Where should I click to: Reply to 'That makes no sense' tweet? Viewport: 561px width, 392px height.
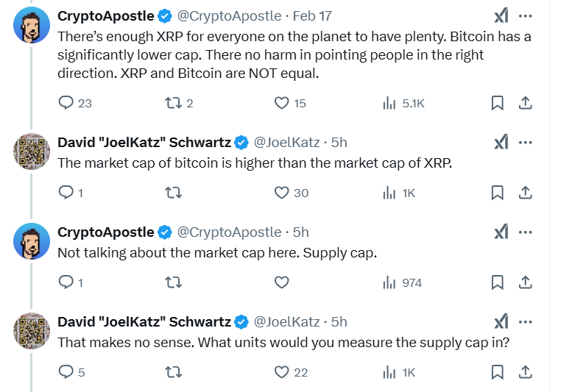tap(66, 372)
